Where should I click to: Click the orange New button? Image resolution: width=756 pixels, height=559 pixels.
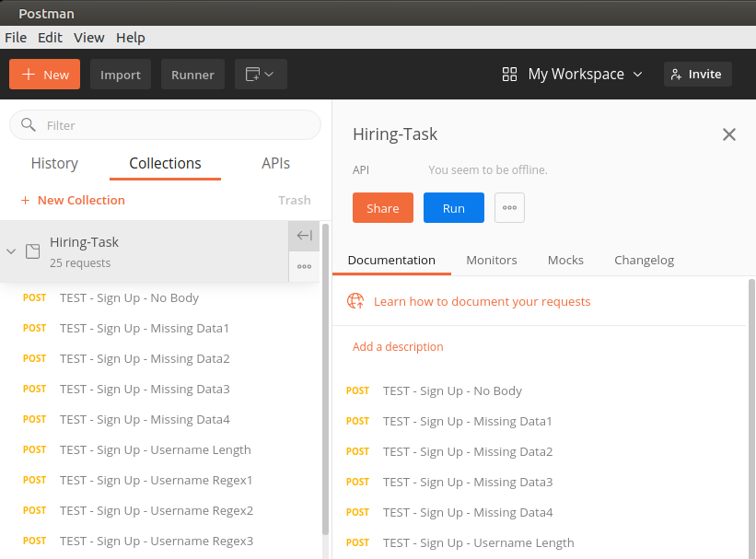tap(44, 75)
